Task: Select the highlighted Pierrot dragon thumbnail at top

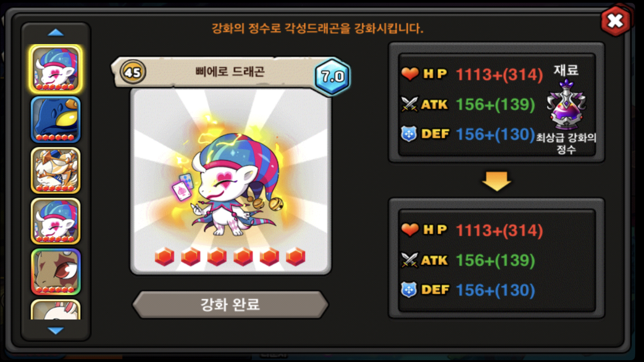Action: (56, 69)
